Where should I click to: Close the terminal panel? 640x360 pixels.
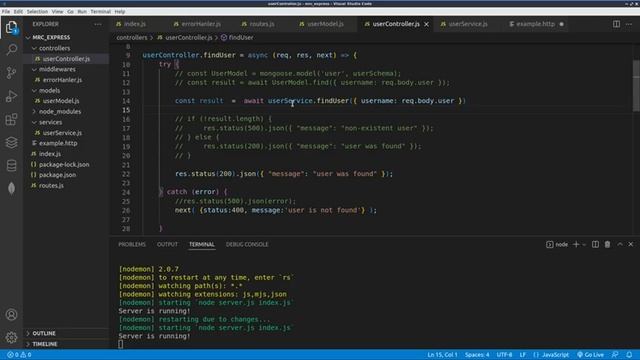point(631,244)
